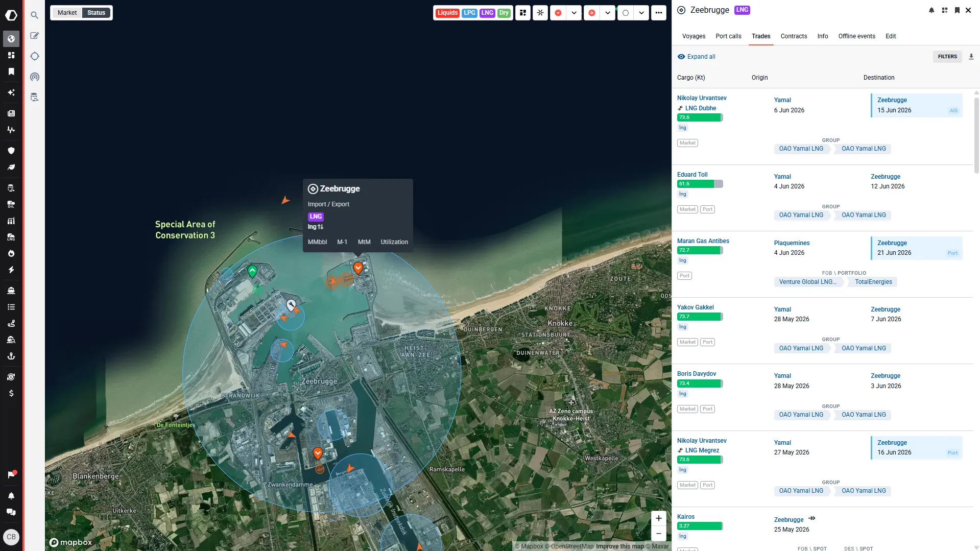Toggle the LPG commodity filter
The height and width of the screenshot is (551, 980).
pos(470,13)
